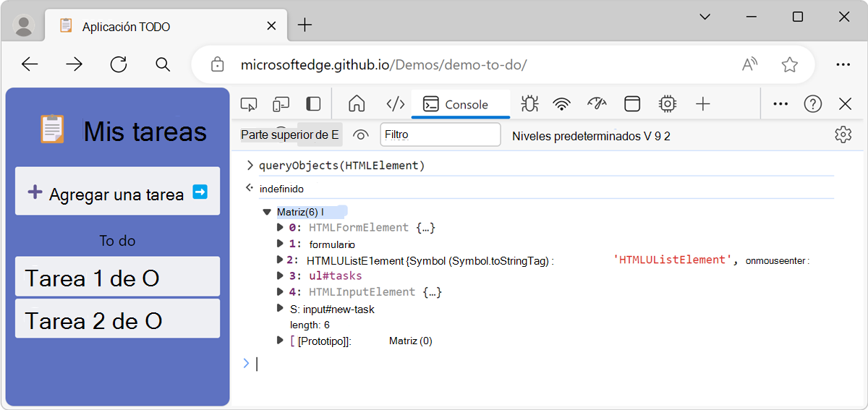Expand the input#new-task item
The width and height of the screenshot is (868, 410).
(x=281, y=309)
